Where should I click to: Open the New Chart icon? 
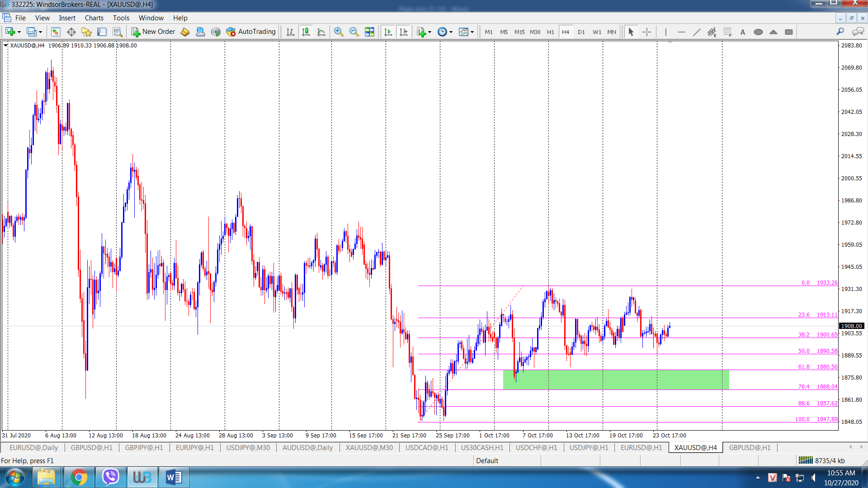coord(10,32)
